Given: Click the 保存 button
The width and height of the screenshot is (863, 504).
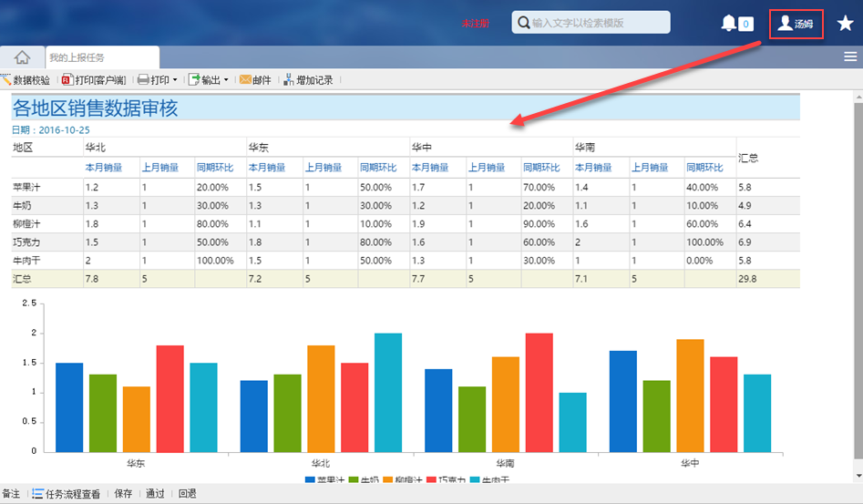Looking at the screenshot, I should (123, 494).
